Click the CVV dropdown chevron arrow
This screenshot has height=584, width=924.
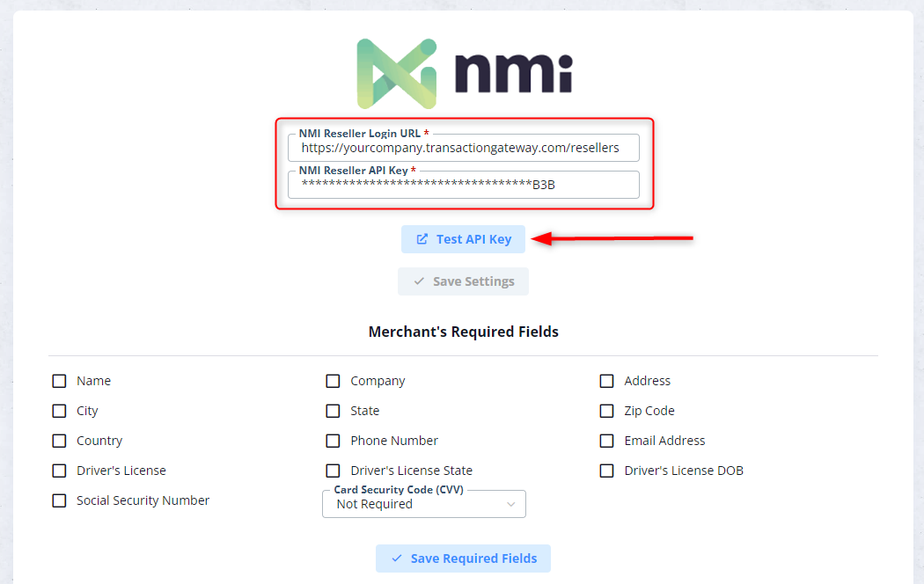click(511, 505)
